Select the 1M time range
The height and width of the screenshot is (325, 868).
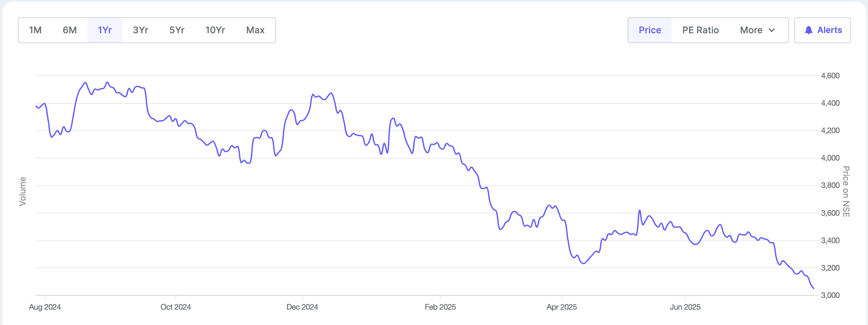click(x=35, y=30)
